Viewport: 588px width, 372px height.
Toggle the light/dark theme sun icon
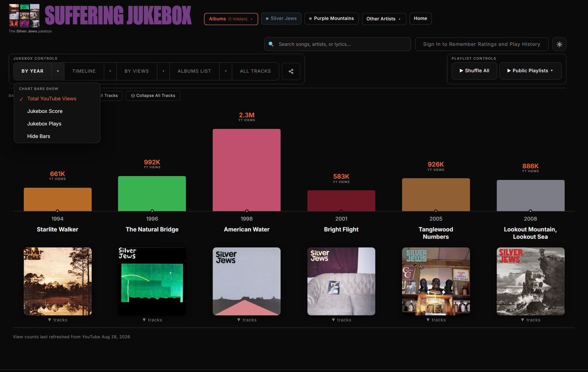559,44
